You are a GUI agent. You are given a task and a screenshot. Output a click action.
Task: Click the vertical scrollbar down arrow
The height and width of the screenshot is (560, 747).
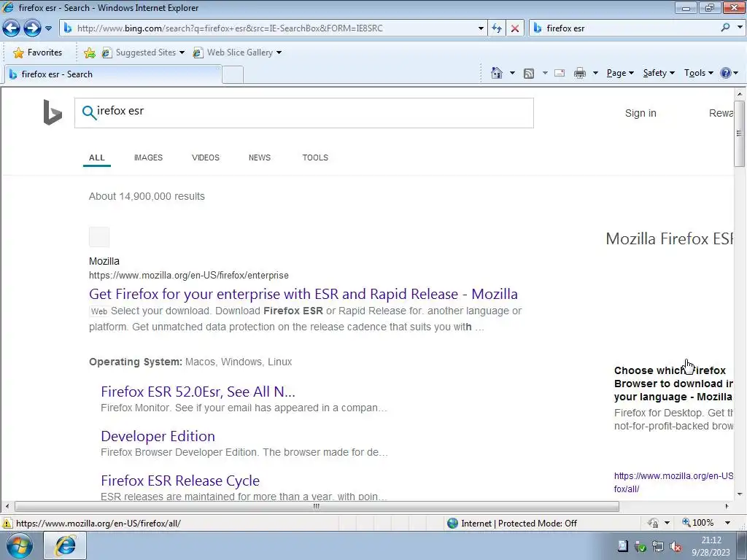pos(740,494)
